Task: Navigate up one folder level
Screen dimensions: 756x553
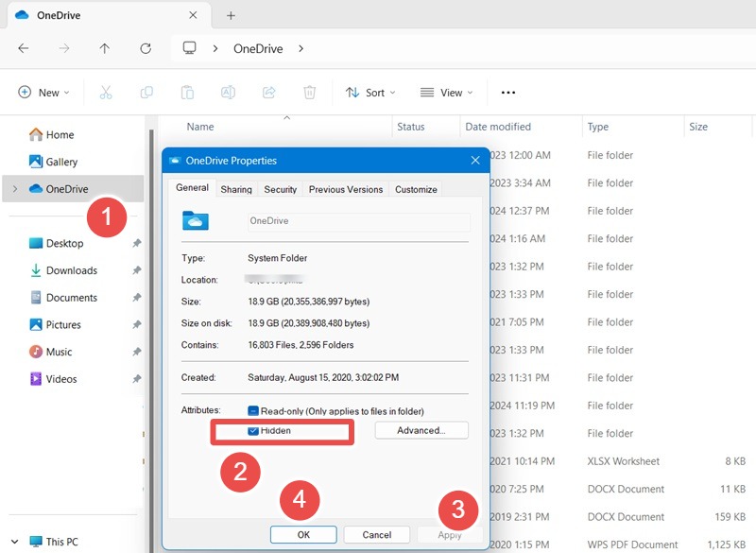Action: (x=104, y=48)
